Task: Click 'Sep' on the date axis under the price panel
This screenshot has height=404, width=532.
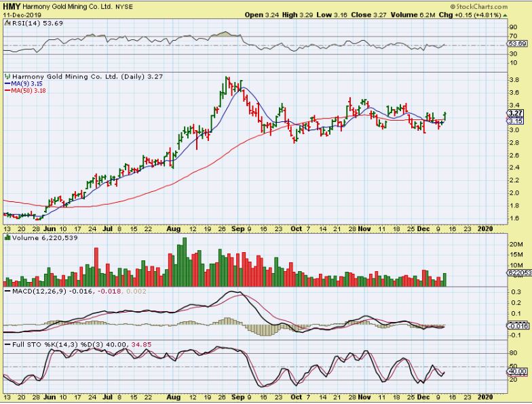Action: coord(237,229)
